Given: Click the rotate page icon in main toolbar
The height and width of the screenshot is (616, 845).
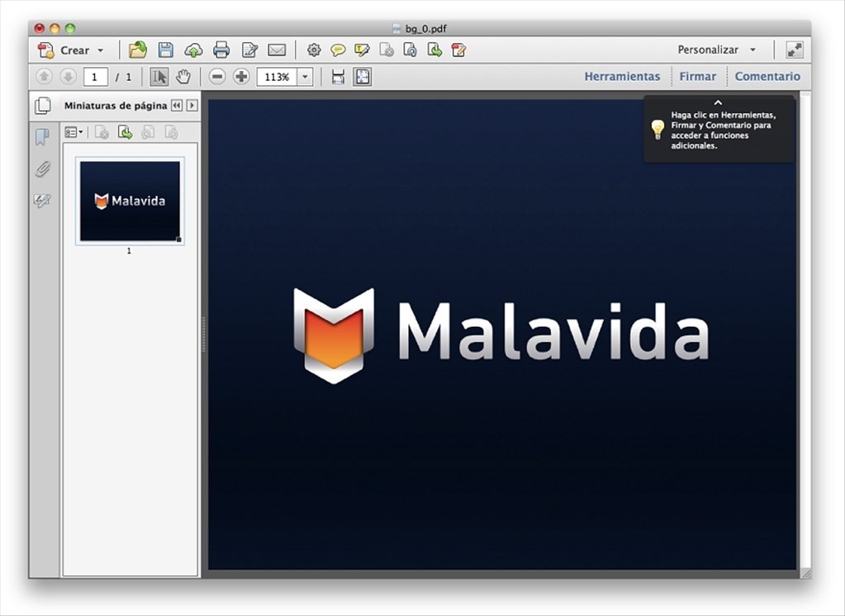Looking at the screenshot, I should click(410, 50).
